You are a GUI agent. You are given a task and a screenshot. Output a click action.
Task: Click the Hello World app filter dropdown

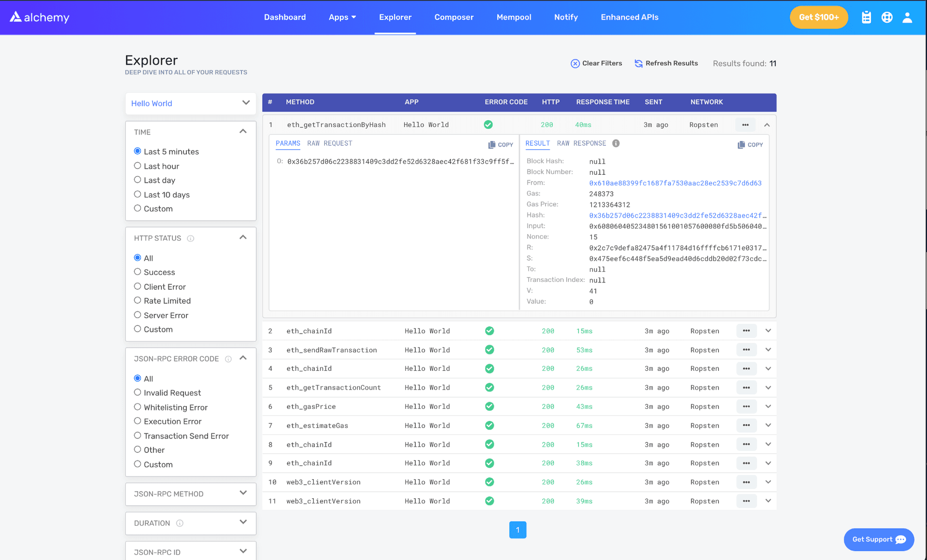pos(190,103)
